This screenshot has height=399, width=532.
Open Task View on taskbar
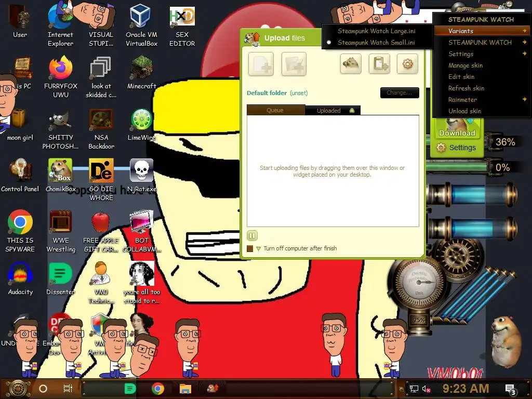coord(68,389)
